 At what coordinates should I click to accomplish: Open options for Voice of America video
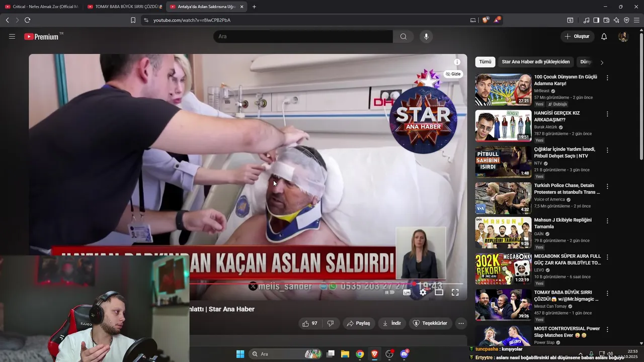(607, 187)
